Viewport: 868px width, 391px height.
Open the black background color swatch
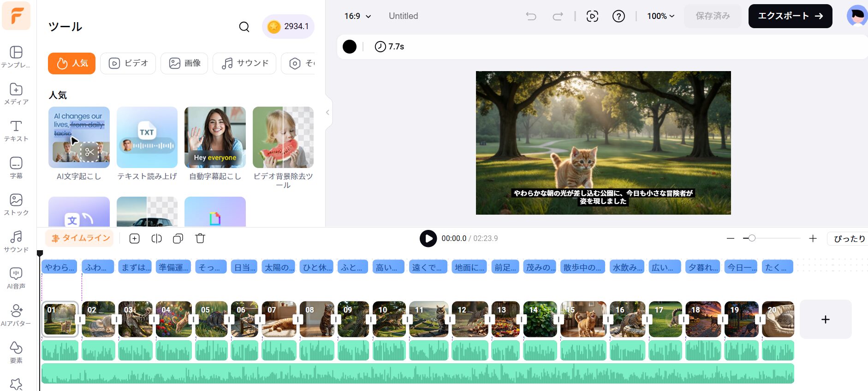(x=350, y=47)
